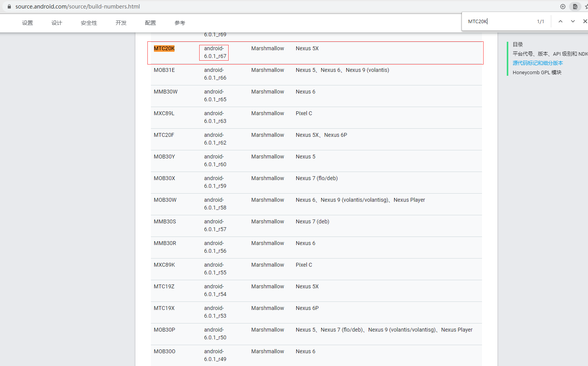
Task: Open the 安全性 navigation tab
Action: [89, 23]
